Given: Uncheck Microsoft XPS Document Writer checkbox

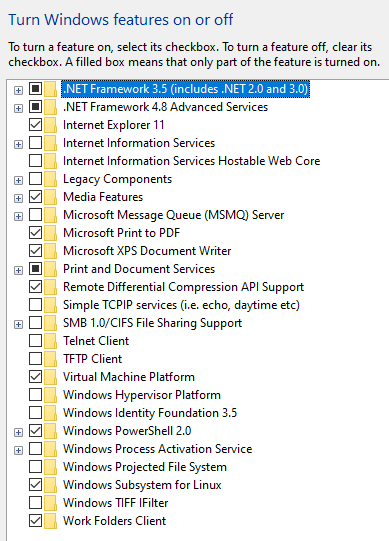Looking at the screenshot, I should coord(35,250).
